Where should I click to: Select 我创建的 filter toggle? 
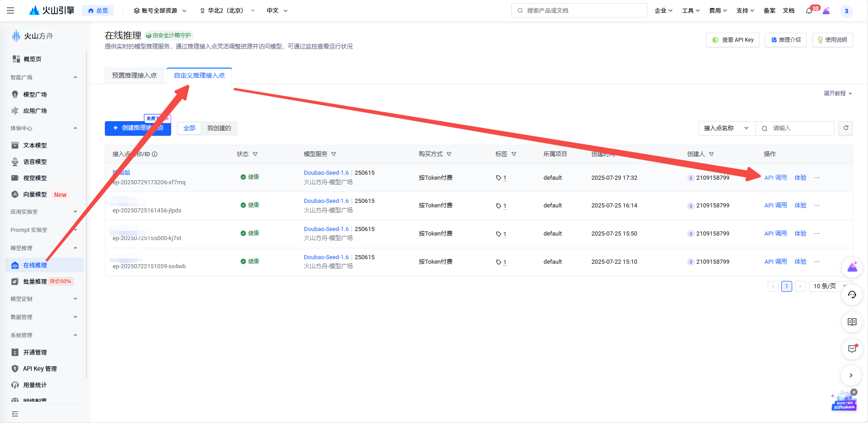[x=219, y=128]
